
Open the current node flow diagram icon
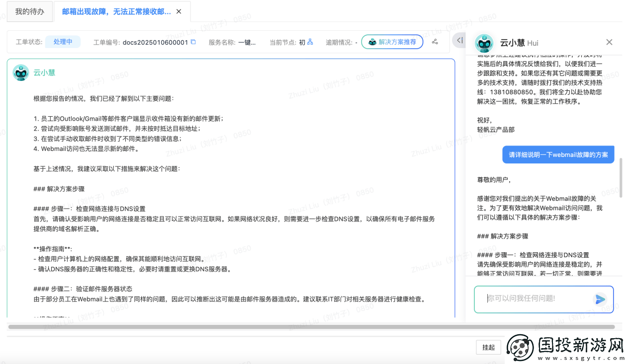pyautogui.click(x=310, y=42)
